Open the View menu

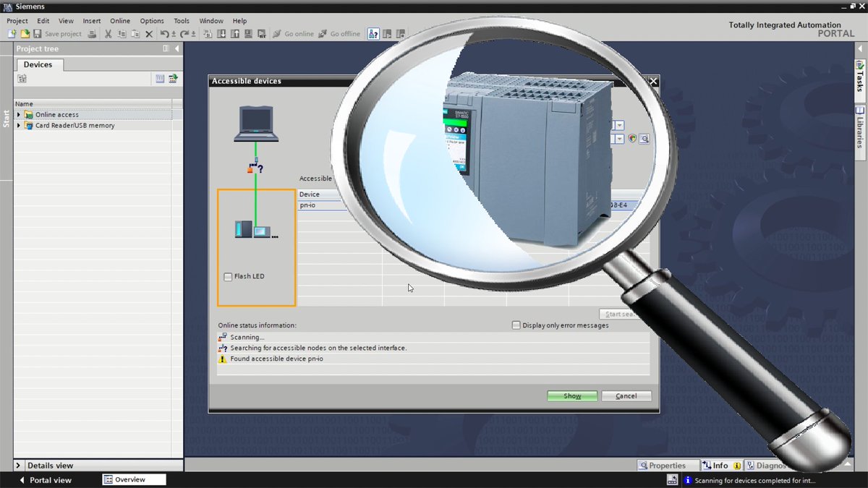tap(66, 21)
